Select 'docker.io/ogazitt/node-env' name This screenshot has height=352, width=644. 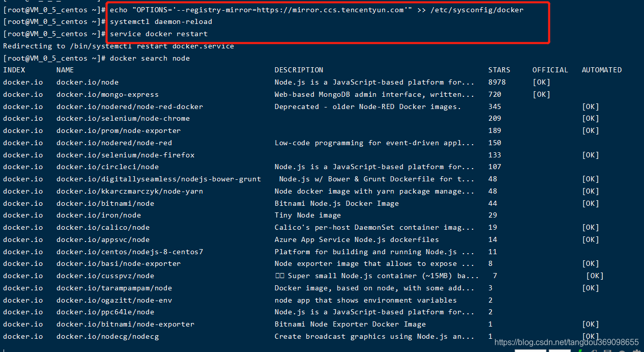tap(114, 300)
